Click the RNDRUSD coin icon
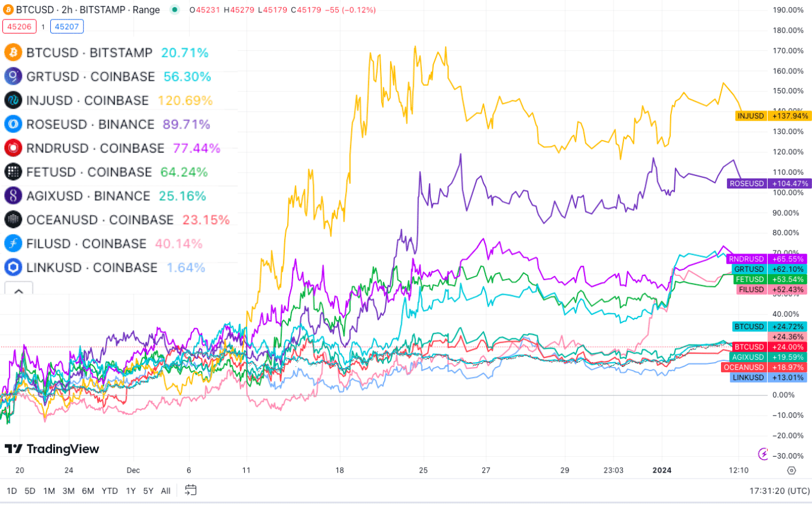The image size is (812, 517). tap(13, 148)
